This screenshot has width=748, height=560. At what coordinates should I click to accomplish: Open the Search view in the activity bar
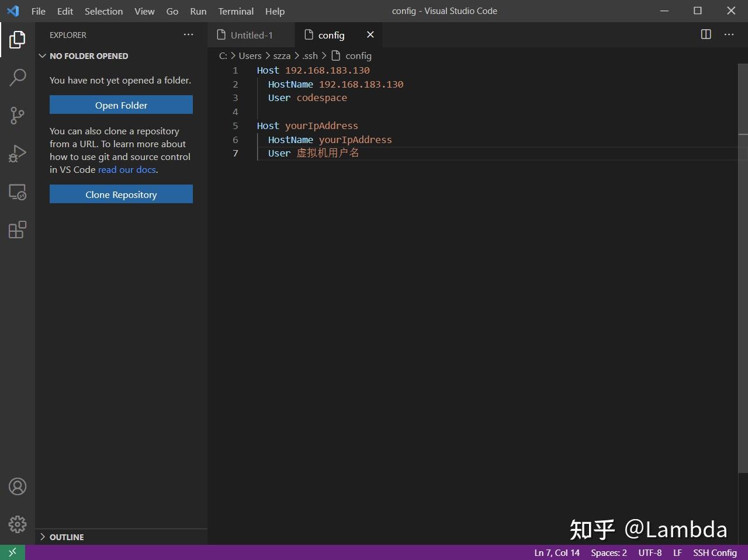click(17, 76)
